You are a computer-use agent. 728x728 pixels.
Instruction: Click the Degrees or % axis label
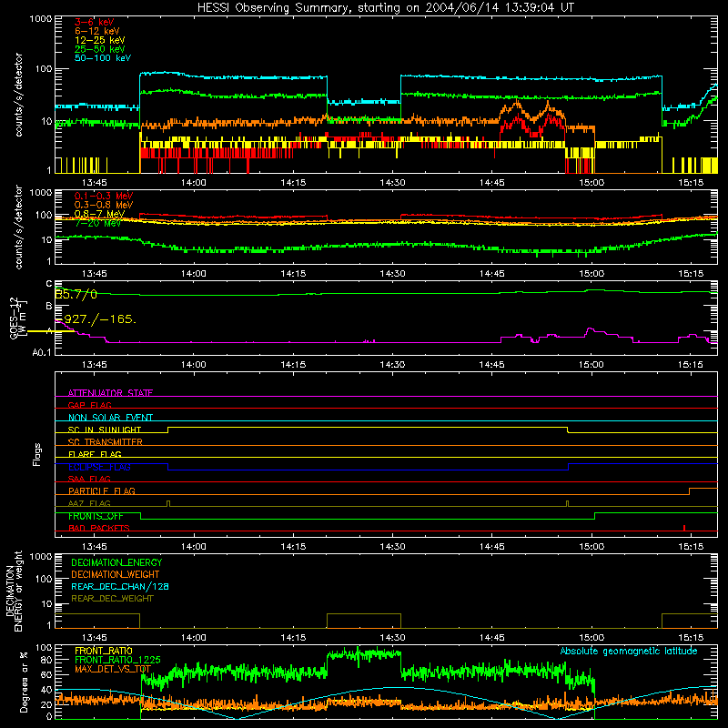point(24,682)
